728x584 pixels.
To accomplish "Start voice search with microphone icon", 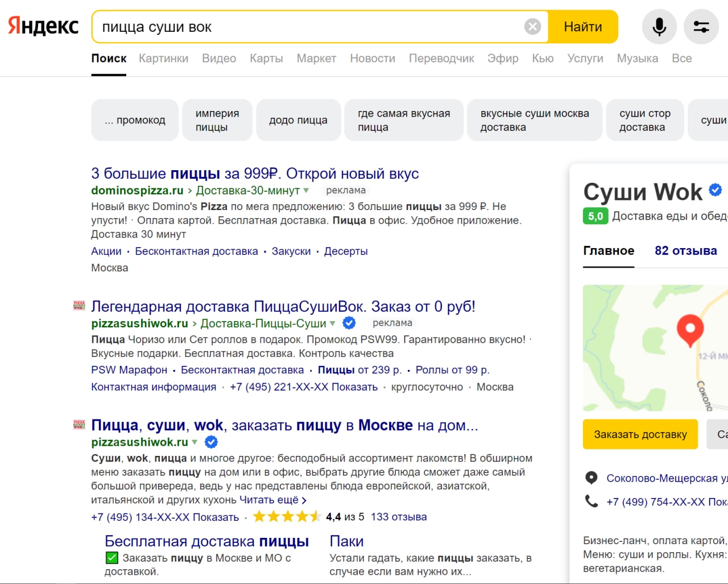I will pyautogui.click(x=659, y=27).
